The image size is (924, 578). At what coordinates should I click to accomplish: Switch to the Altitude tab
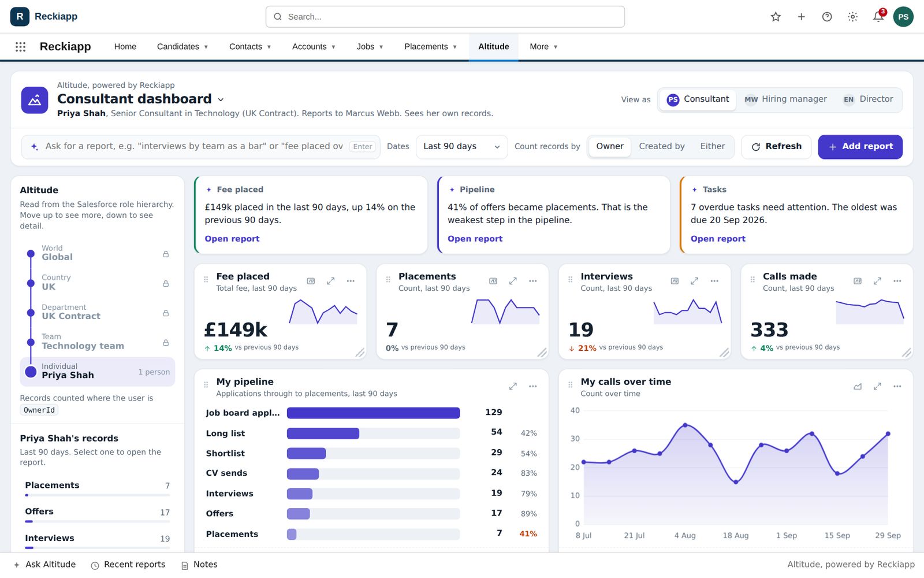tap(494, 47)
